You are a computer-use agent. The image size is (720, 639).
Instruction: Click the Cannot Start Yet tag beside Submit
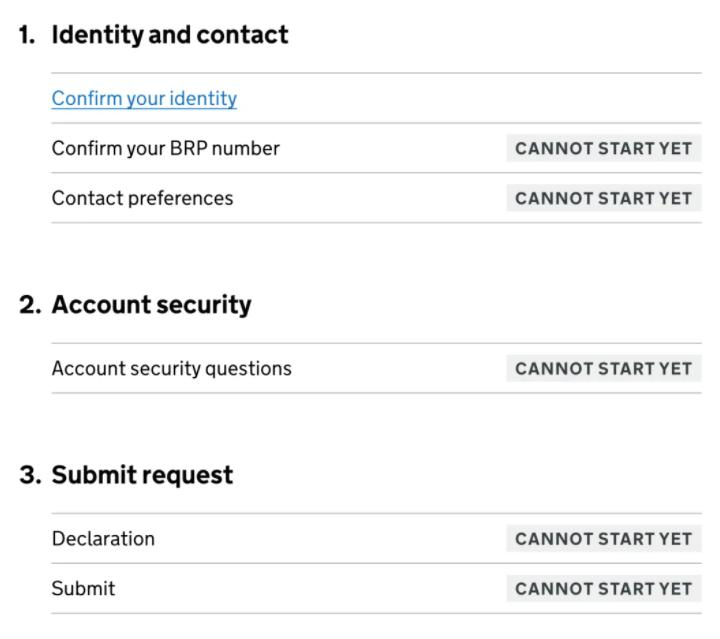[603, 588]
